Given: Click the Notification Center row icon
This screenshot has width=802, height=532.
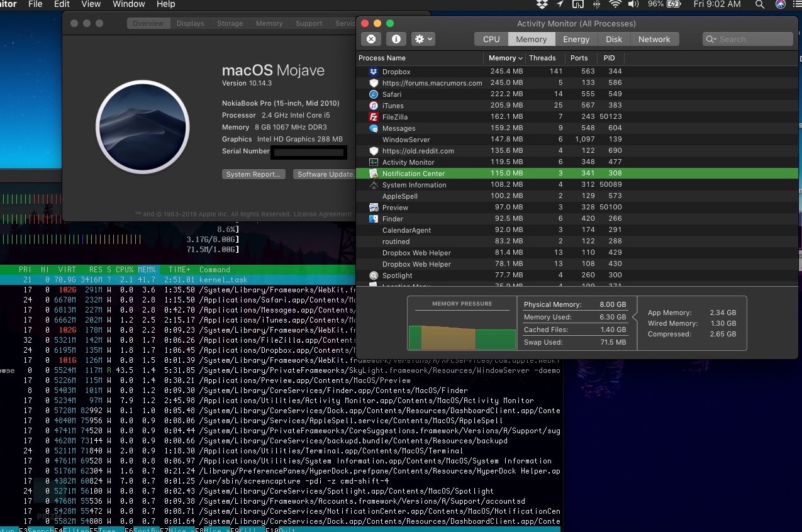Looking at the screenshot, I should 374,174.
